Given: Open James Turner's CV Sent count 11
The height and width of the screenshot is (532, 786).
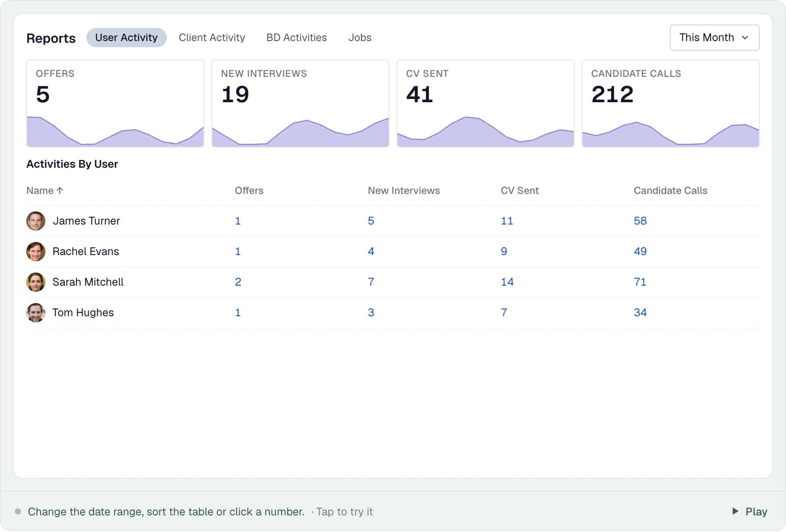Looking at the screenshot, I should coord(507,221).
